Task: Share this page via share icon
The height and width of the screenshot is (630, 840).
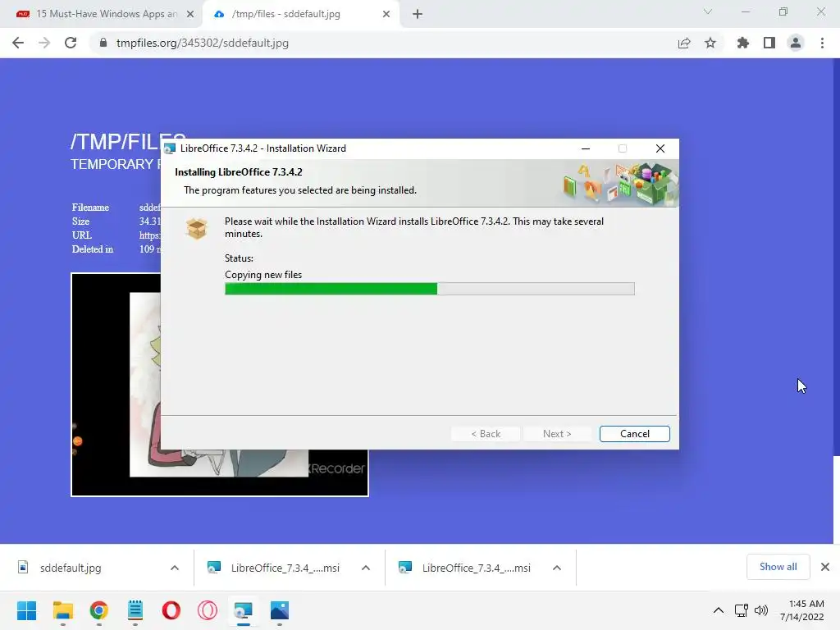Action: 684,43
